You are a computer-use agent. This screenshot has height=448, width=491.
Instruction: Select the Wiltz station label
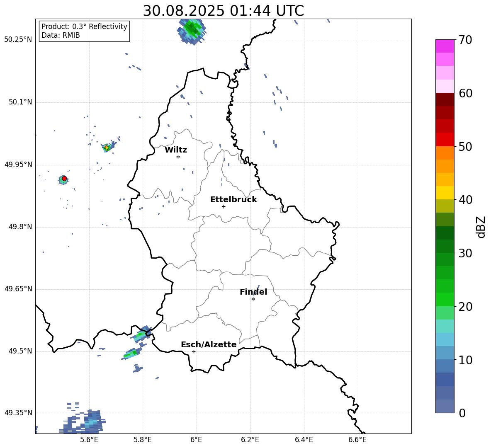(176, 150)
